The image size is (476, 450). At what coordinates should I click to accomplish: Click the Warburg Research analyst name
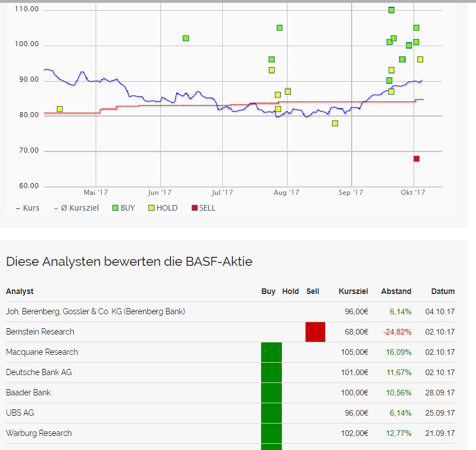(x=39, y=433)
